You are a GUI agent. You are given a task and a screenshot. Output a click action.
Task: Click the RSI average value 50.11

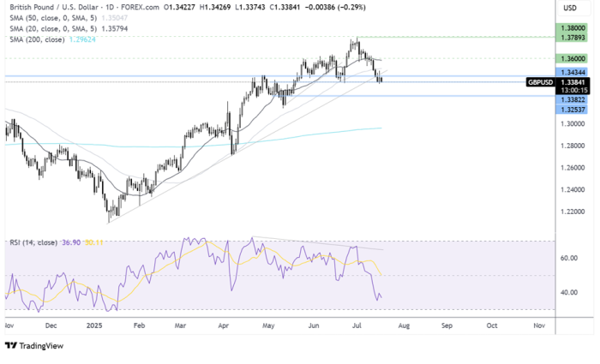click(93, 242)
